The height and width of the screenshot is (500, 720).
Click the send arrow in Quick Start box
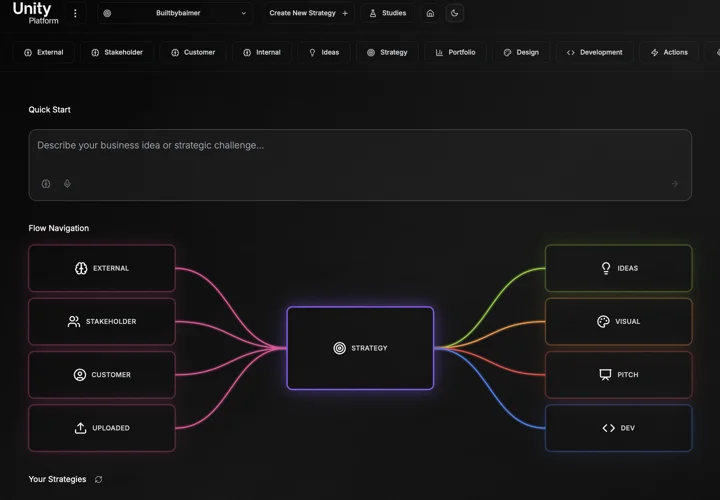(675, 184)
